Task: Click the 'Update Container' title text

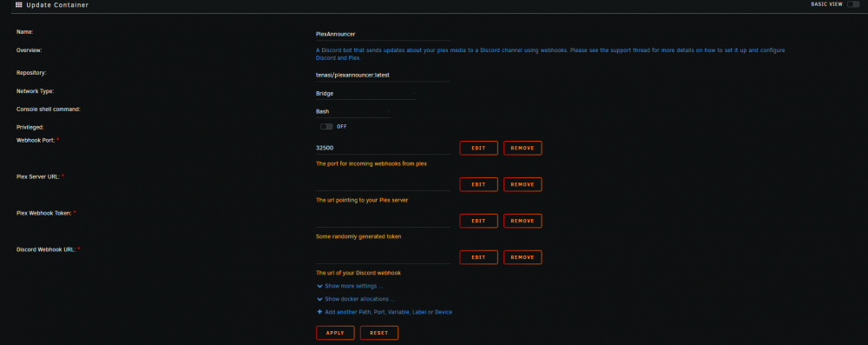Action: coord(57,5)
